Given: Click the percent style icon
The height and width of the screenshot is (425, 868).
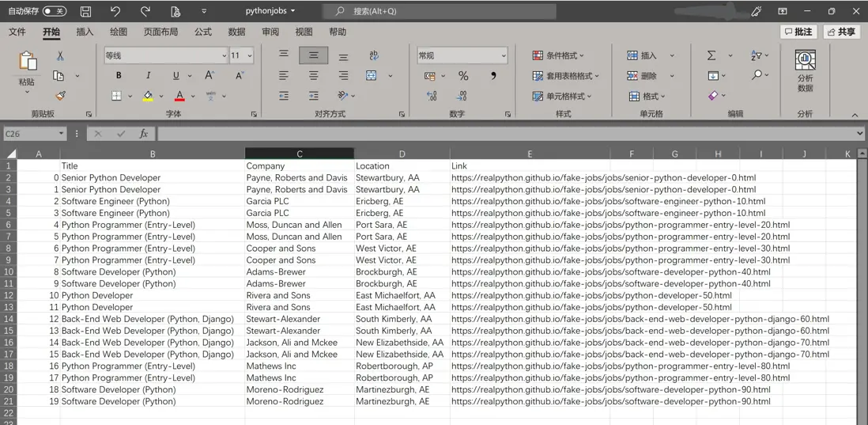Looking at the screenshot, I should click(x=463, y=76).
